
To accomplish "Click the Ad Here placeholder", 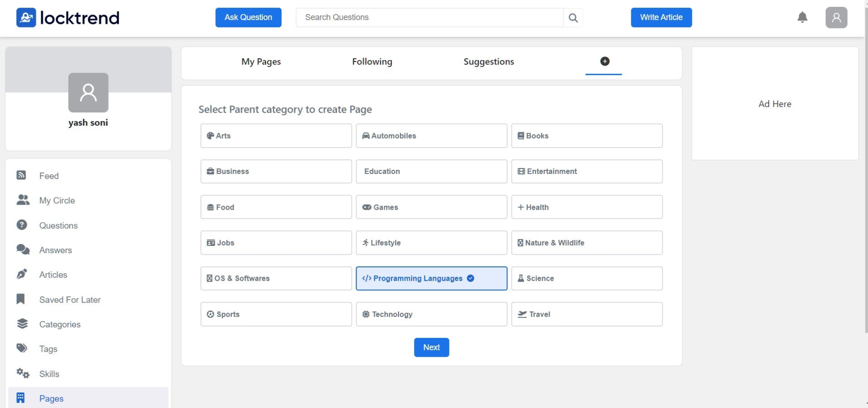I will [774, 104].
